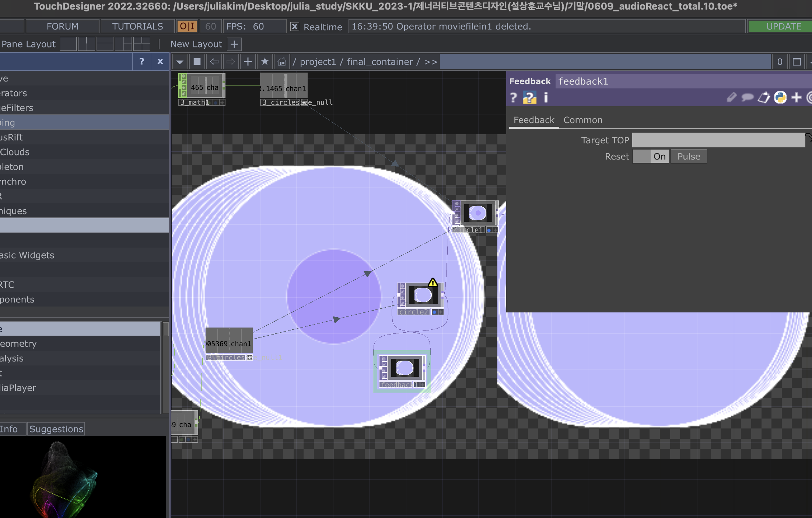Viewport: 812px width, 518px height.
Task: Toggle the O|I perform mode button
Action: click(x=187, y=27)
